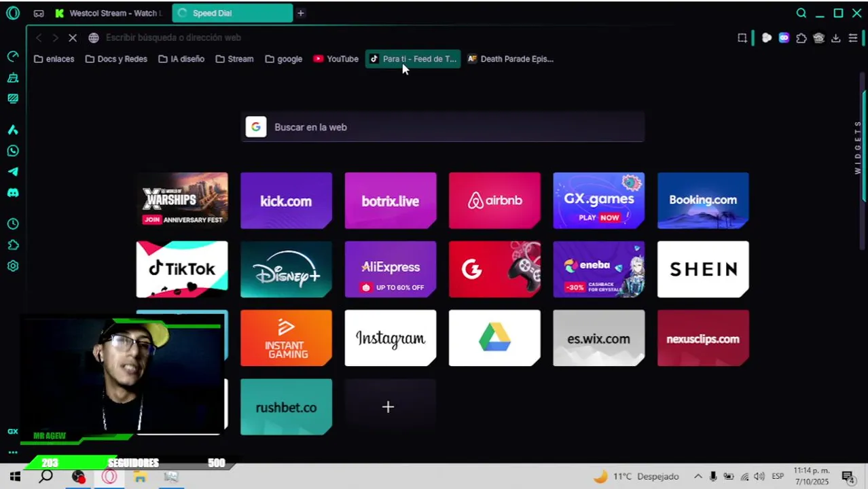The width and height of the screenshot is (868, 489).
Task: Click the new tab plus button
Action: 301,13
